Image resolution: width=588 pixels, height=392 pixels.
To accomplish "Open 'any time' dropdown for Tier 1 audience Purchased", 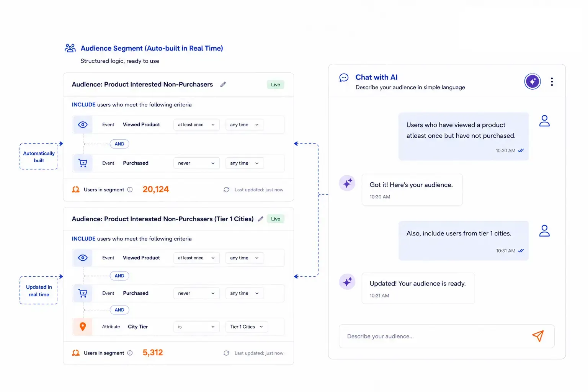I will (x=245, y=293).
